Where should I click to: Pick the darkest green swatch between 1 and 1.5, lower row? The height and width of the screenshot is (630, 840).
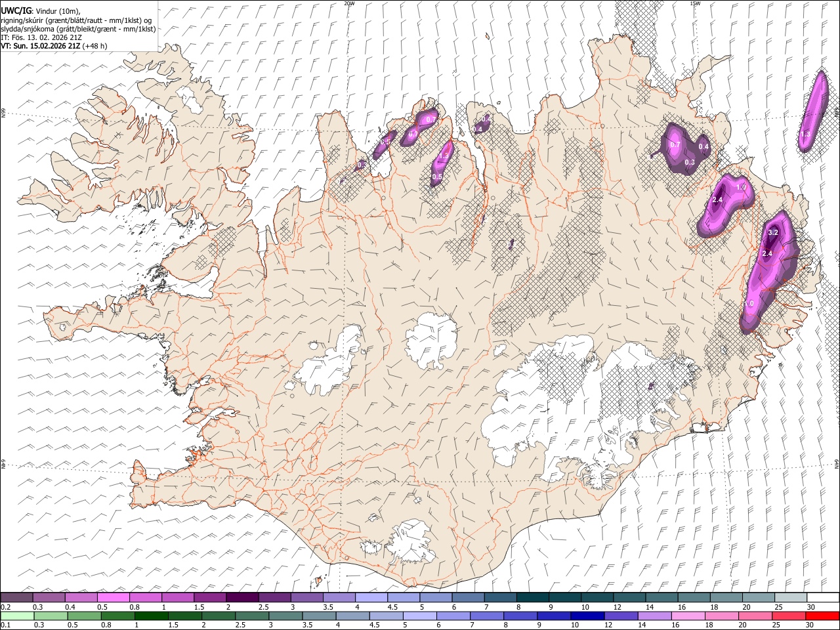point(152,616)
